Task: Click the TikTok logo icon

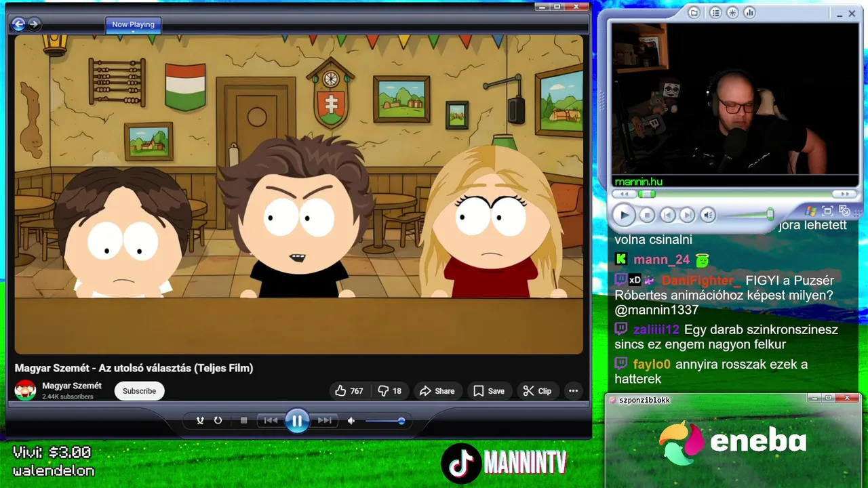Action: pyautogui.click(x=461, y=464)
